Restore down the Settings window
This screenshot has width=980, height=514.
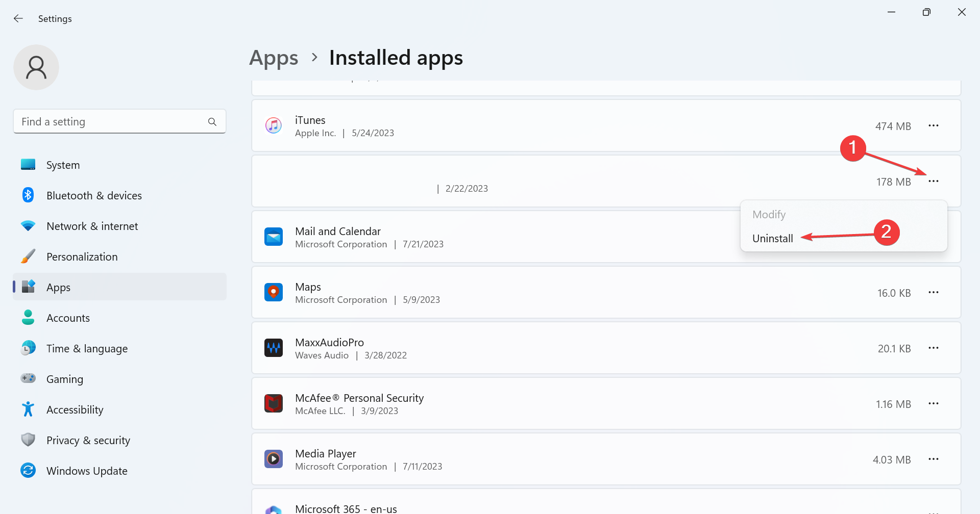(926, 12)
